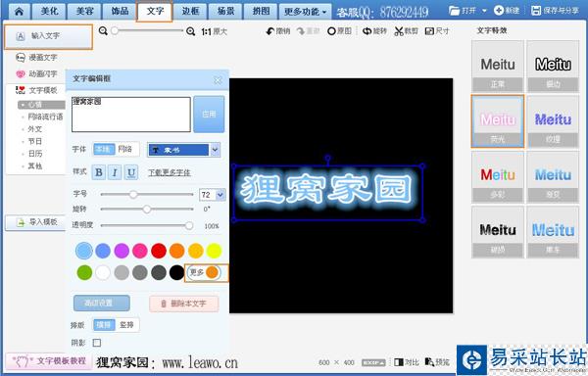The image size is (588, 376).
Task: Restore the original image (原图)
Action: pos(339,31)
